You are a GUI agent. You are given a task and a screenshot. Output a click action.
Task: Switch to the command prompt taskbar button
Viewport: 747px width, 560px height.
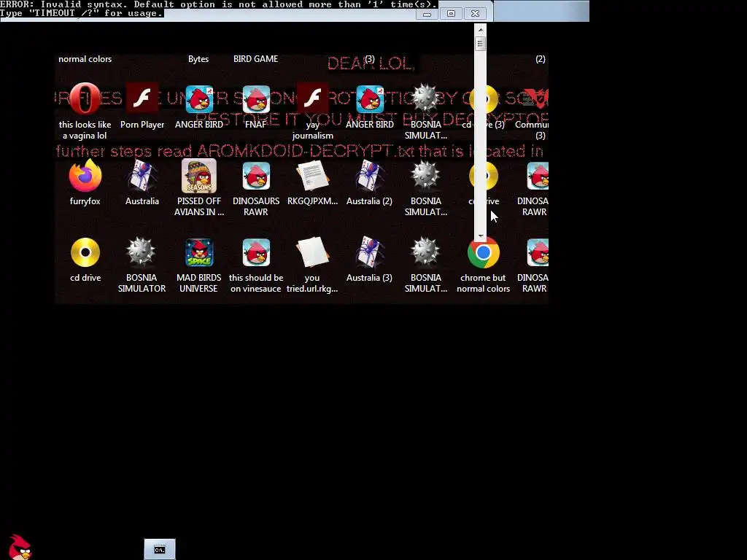coord(160,550)
